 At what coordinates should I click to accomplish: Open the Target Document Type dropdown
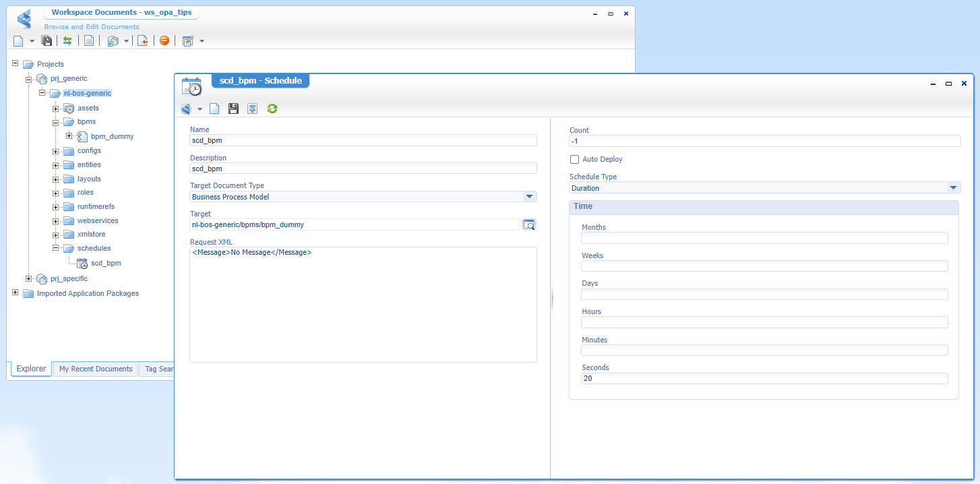[x=529, y=197]
